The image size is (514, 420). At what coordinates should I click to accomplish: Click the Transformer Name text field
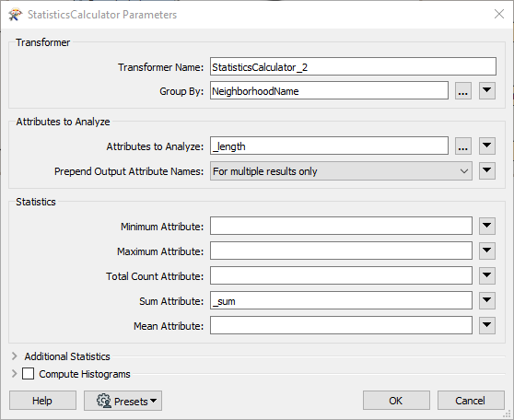pyautogui.click(x=353, y=66)
